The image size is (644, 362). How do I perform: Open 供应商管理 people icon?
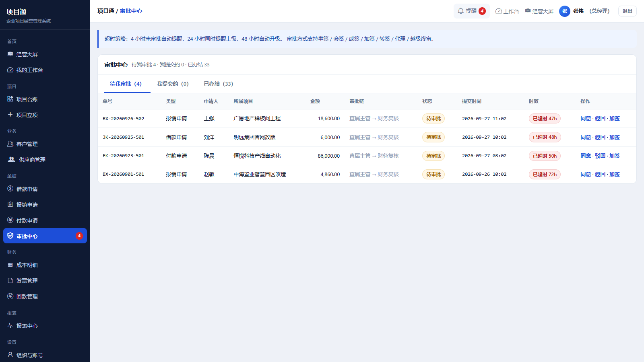tap(12, 159)
